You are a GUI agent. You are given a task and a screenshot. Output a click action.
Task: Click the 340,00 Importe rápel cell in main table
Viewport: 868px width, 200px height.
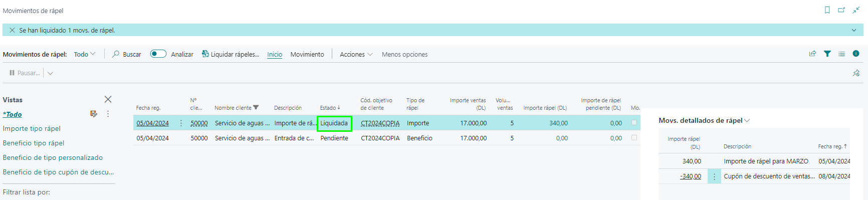click(x=558, y=123)
